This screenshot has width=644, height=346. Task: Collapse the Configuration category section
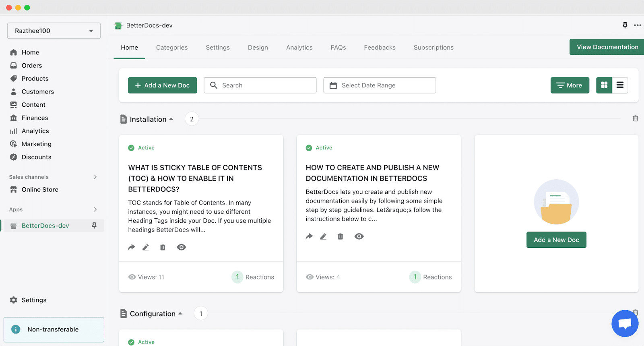click(x=180, y=314)
